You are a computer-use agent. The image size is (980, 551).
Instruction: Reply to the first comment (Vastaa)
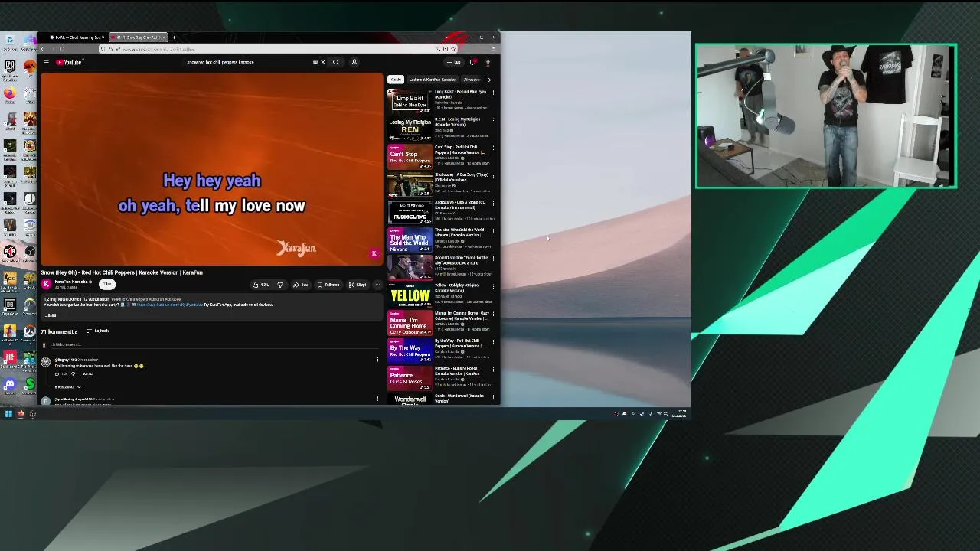[x=87, y=373]
